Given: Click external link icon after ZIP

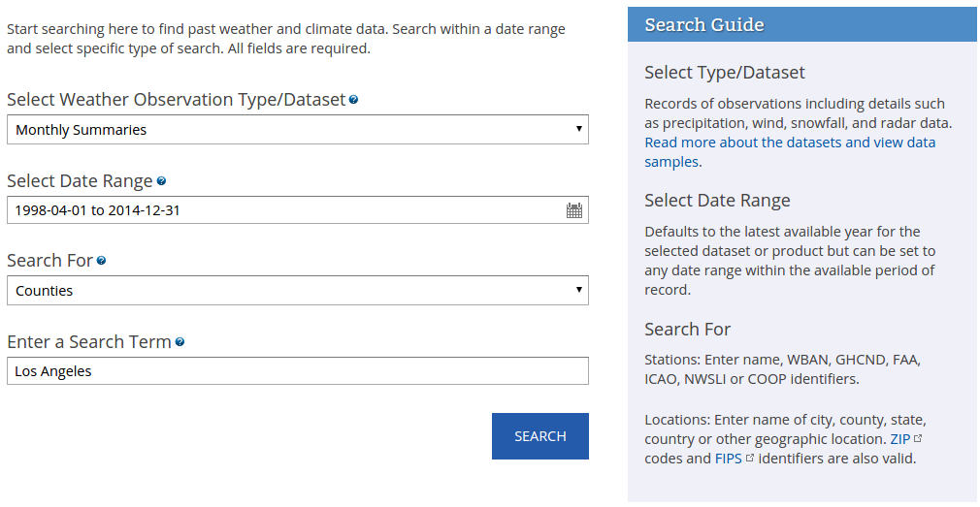Looking at the screenshot, I should (x=918, y=438).
